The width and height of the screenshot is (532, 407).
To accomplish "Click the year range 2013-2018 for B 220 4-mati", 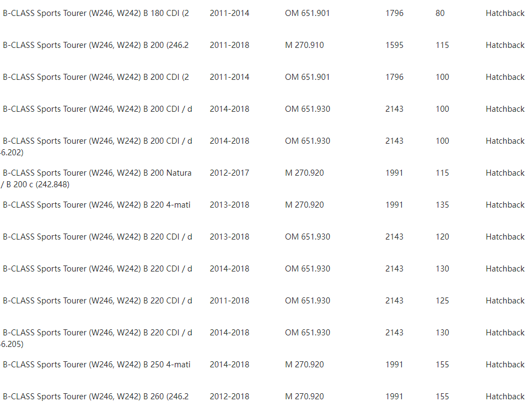I will [x=229, y=205].
